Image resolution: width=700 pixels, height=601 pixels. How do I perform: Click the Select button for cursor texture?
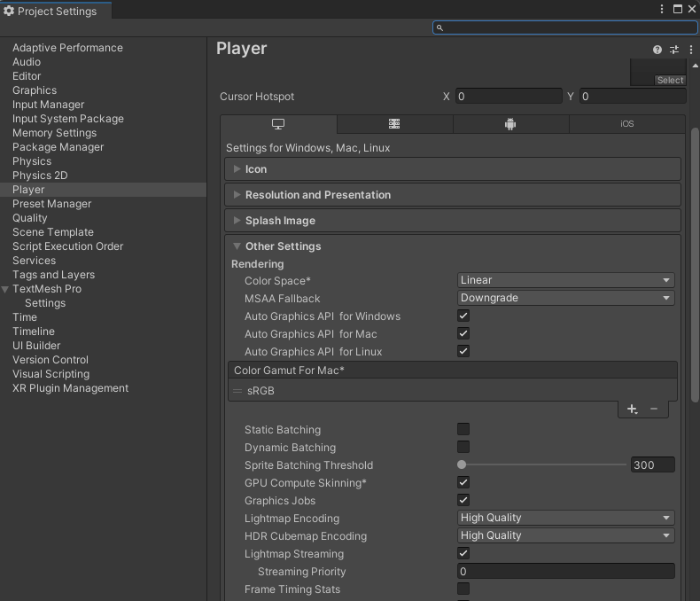670,80
